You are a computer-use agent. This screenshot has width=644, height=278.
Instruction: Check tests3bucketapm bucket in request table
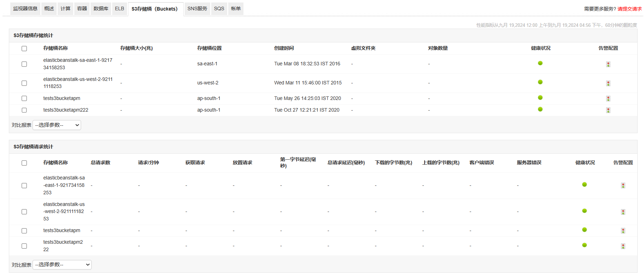(24, 231)
